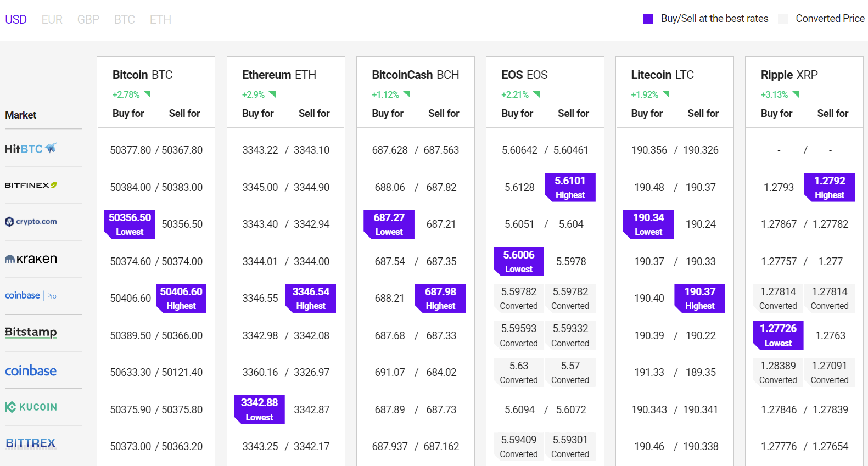Click the Market column header
The width and height of the screenshot is (868, 466).
tap(21, 115)
